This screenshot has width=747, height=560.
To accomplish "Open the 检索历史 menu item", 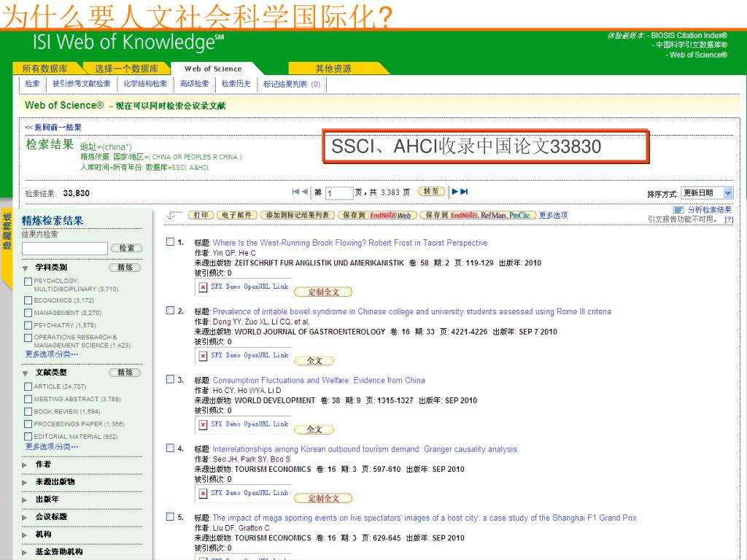I will pyautogui.click(x=236, y=84).
